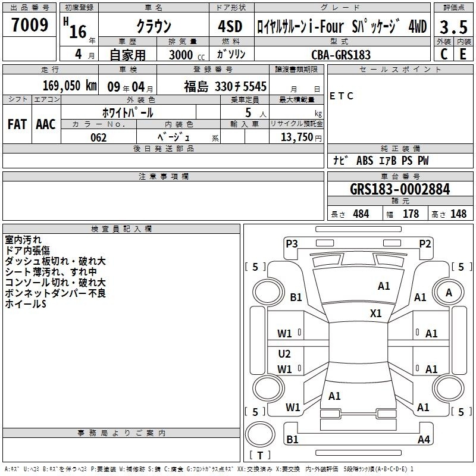Viewport: 476px width, 476px height.
Task: Select the mileage value 169,050 km
Action: [x=70, y=86]
